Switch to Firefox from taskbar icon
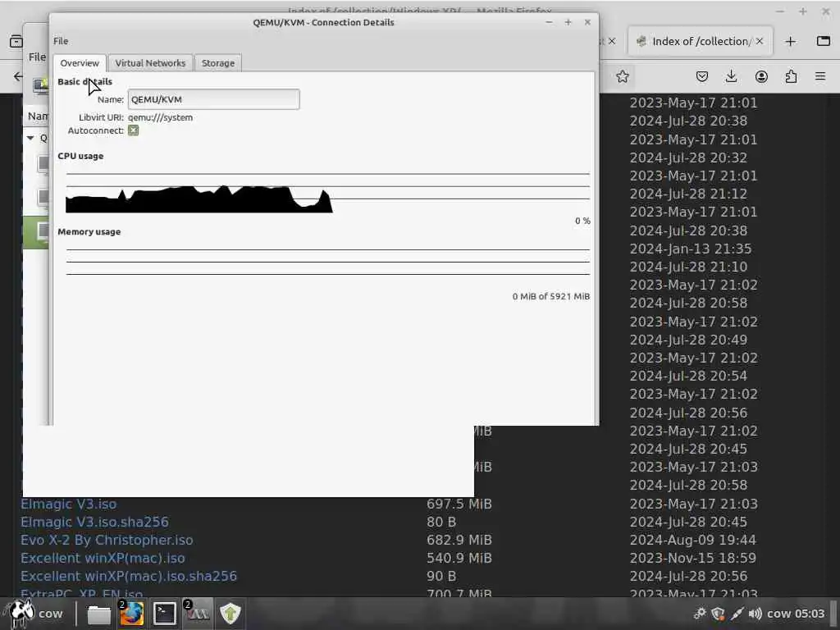 click(x=131, y=614)
